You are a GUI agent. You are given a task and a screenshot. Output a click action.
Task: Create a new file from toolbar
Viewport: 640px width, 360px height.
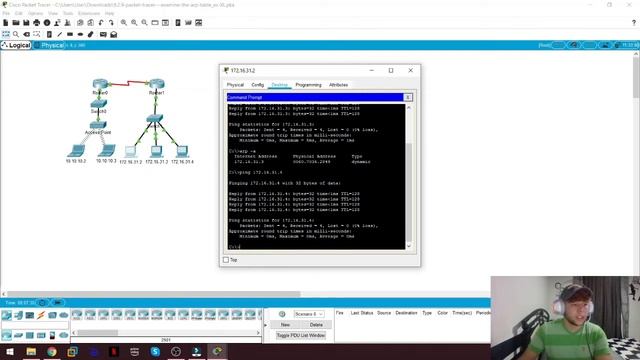coord(6,23)
